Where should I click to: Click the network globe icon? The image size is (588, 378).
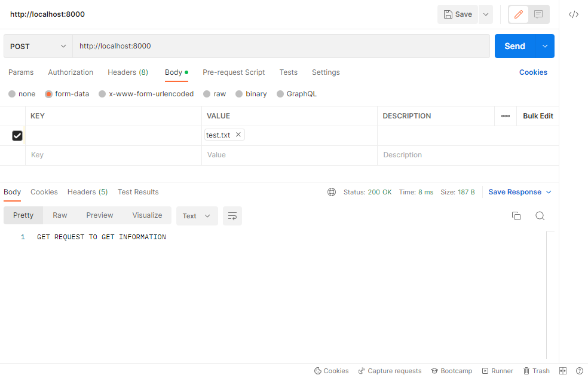tap(332, 192)
